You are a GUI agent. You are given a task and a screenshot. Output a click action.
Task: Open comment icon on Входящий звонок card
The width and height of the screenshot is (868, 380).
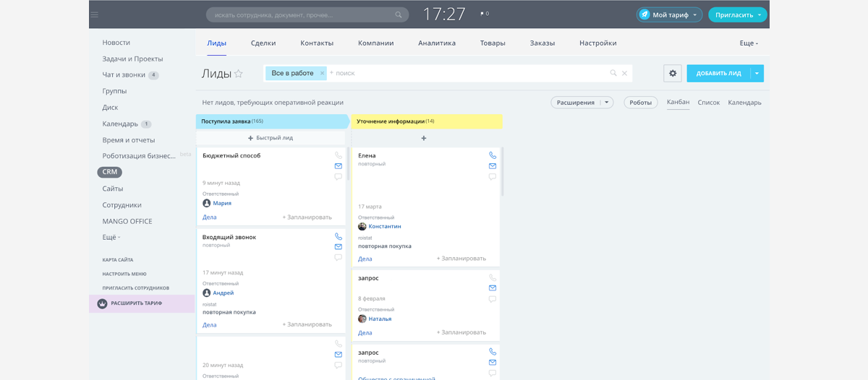339,257
